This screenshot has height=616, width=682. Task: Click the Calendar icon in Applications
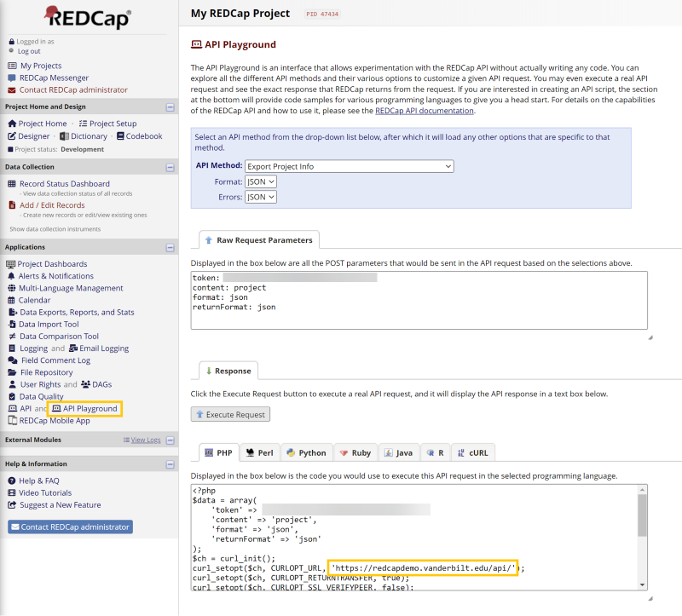pyautogui.click(x=12, y=300)
